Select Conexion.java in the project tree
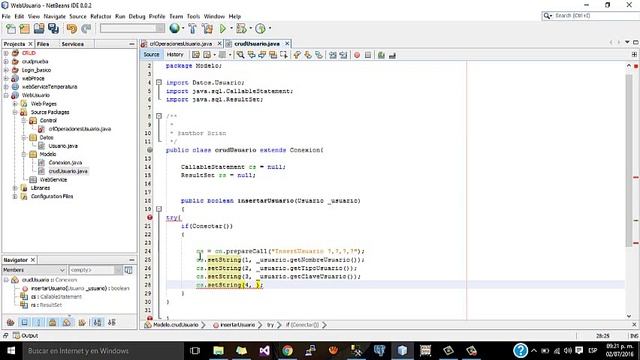 click(x=65, y=162)
